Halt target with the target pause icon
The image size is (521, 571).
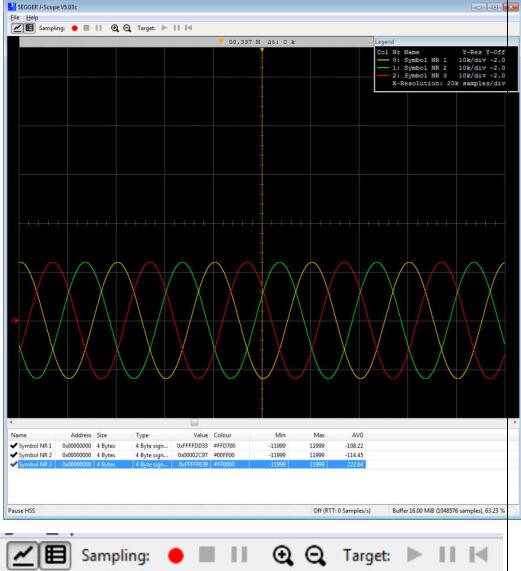(177, 28)
